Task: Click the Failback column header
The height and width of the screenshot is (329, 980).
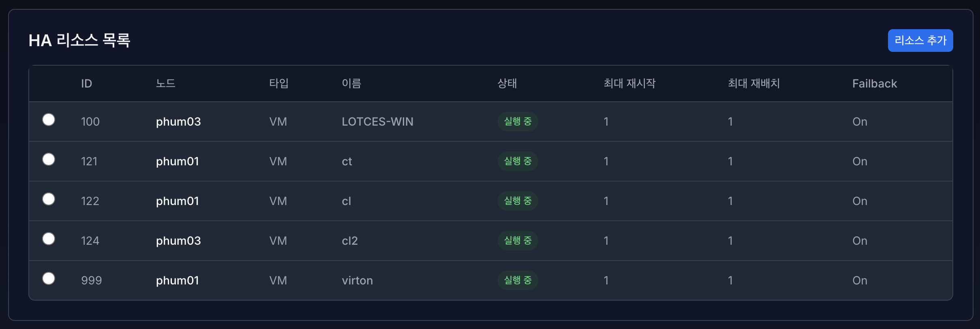Action: 874,83
